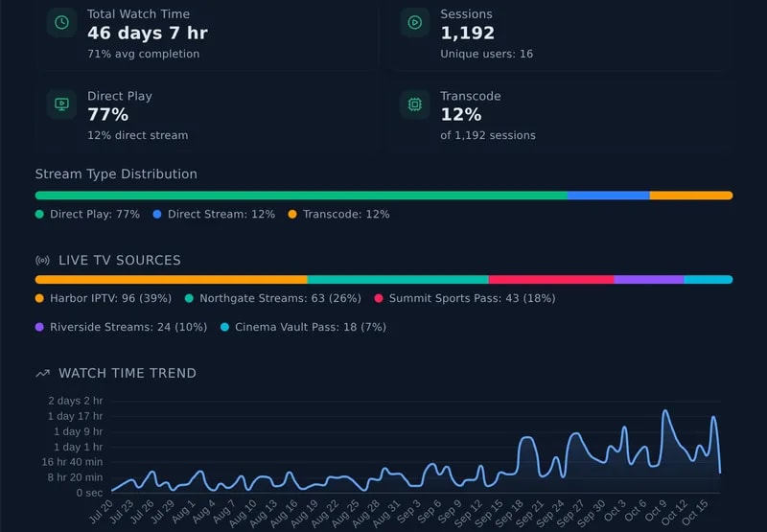Click the '0 sec' y-axis label
This screenshot has height=532, width=767.
89,493
